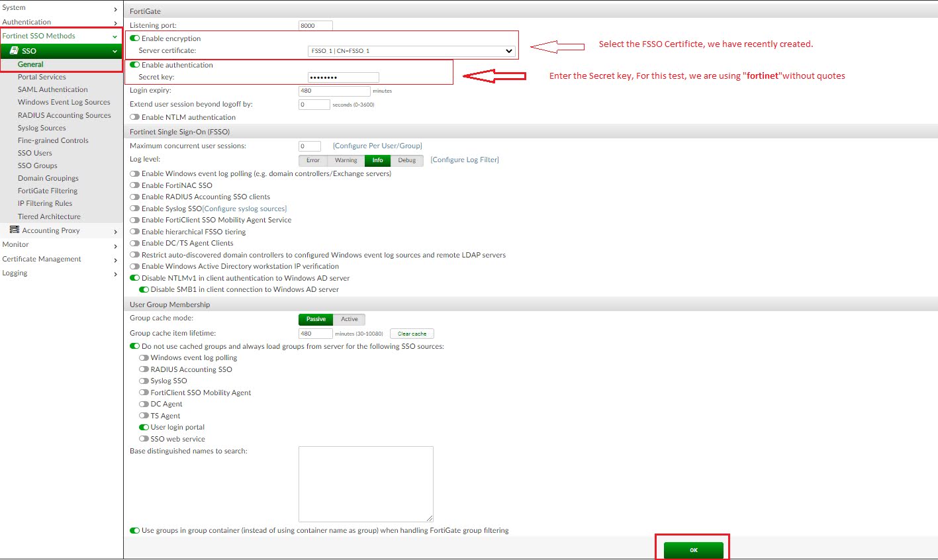Expand the Logging menu section

point(115,273)
